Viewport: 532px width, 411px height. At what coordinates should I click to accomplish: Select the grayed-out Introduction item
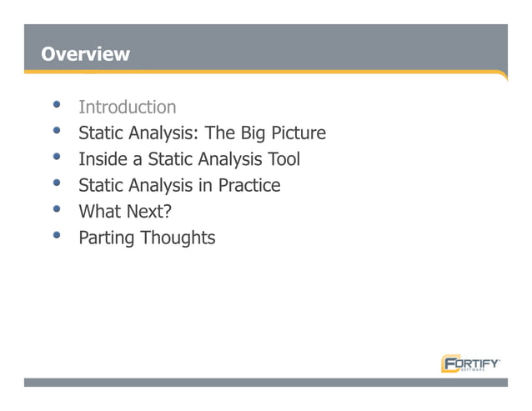click(x=128, y=108)
